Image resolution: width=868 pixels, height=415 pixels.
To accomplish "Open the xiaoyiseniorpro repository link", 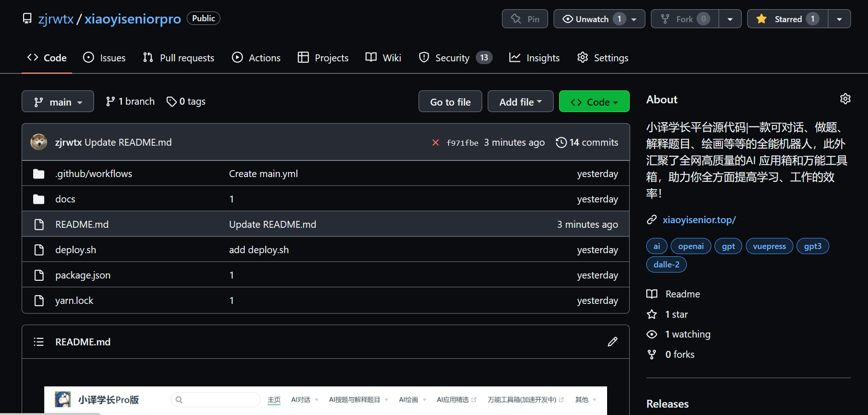I will point(132,19).
